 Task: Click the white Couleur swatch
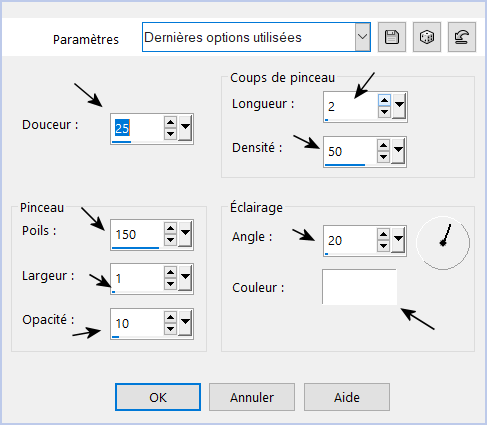click(x=360, y=287)
